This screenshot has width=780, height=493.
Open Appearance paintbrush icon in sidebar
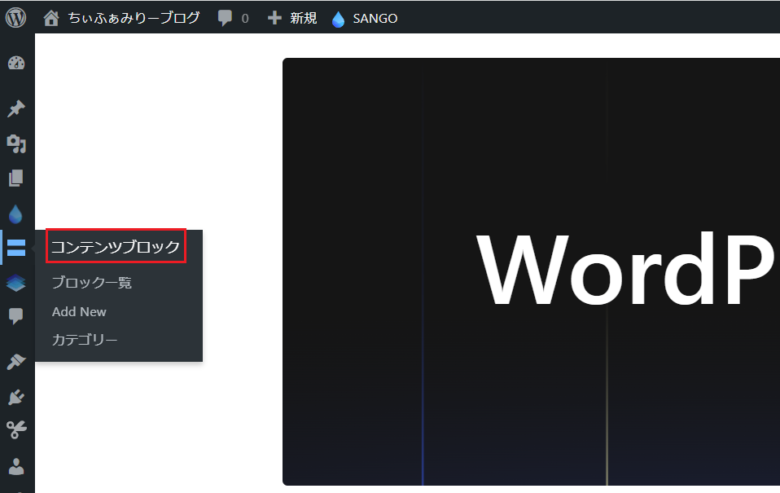tap(16, 362)
